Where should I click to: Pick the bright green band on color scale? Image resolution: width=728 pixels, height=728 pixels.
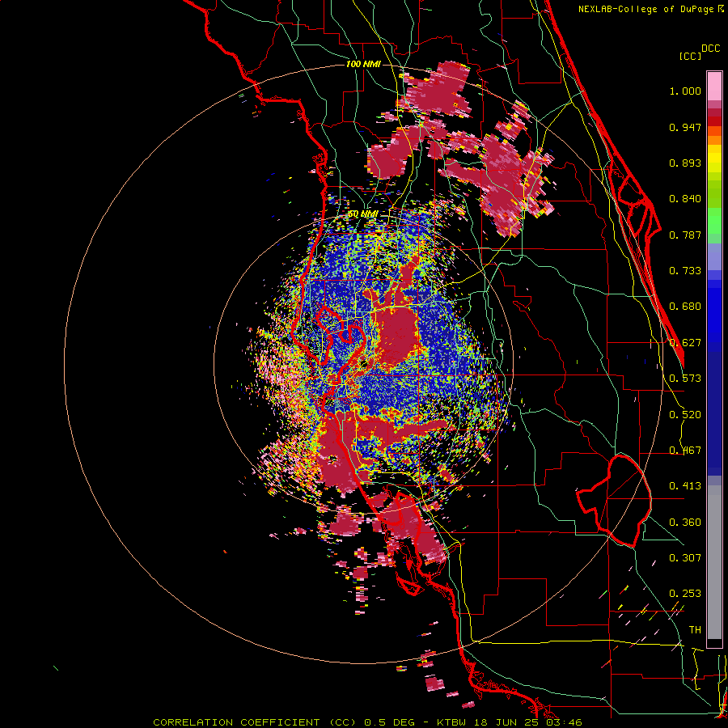click(x=714, y=221)
